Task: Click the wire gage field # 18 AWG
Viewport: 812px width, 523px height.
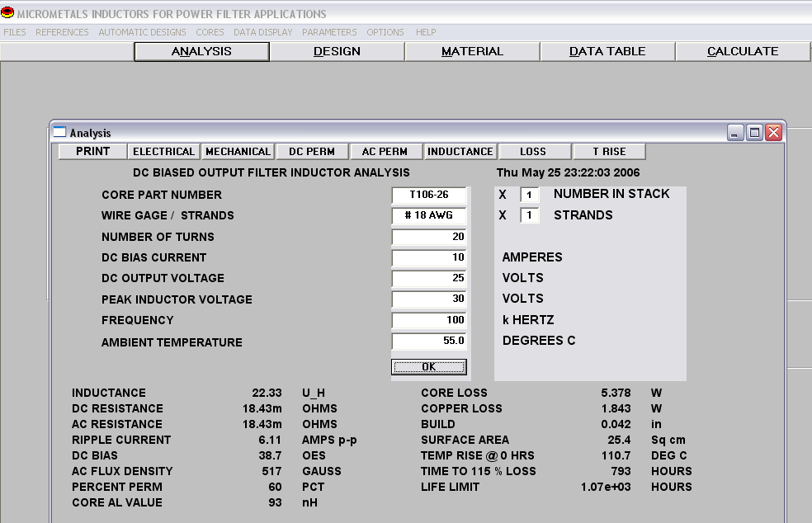Action: (429, 215)
